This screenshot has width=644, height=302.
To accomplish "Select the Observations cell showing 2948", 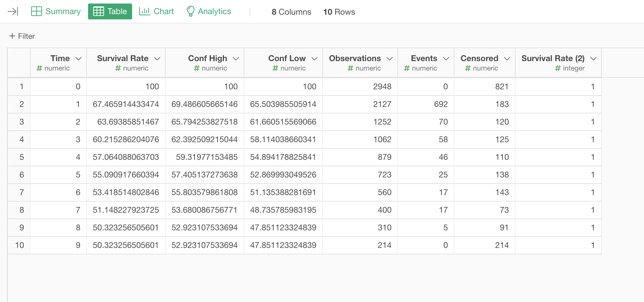I will coord(382,87).
